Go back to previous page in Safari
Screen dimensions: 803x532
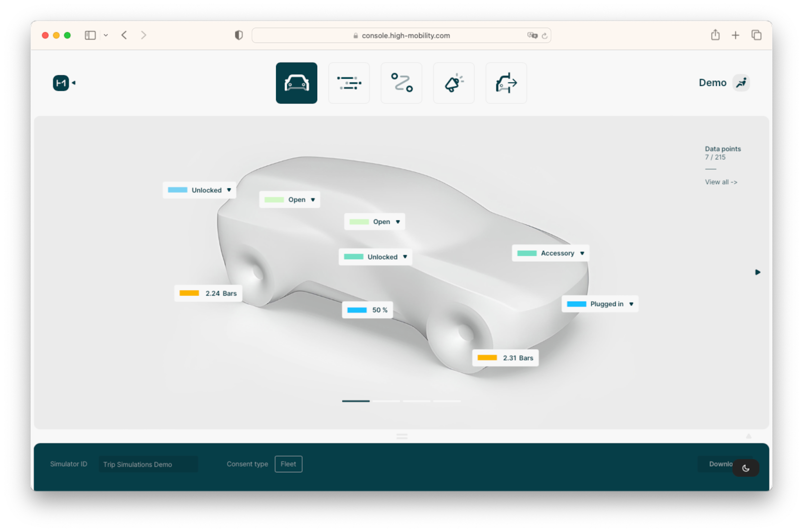[124, 35]
